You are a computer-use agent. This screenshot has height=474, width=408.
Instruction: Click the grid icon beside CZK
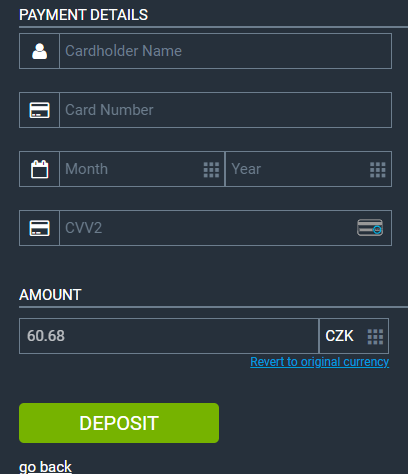375,337
